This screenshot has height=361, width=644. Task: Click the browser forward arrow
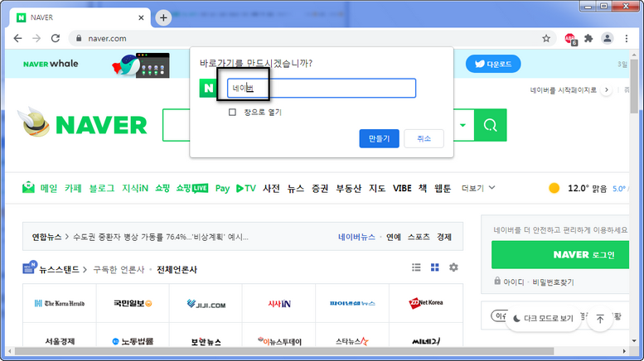36,39
